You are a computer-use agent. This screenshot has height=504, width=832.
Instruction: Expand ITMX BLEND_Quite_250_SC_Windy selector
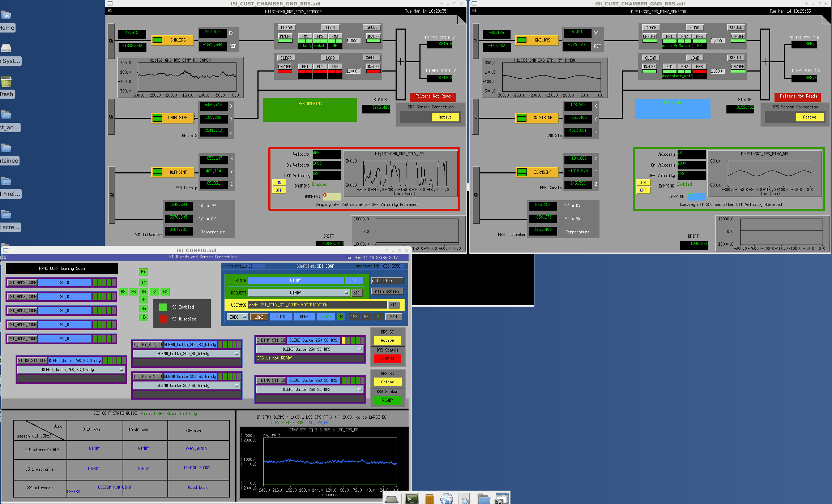(186, 385)
